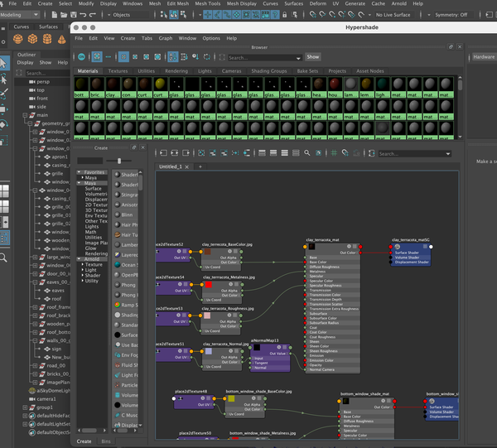497x448 pixels.
Task: Expand the road_00 node in Outliner
Action: coord(35,365)
